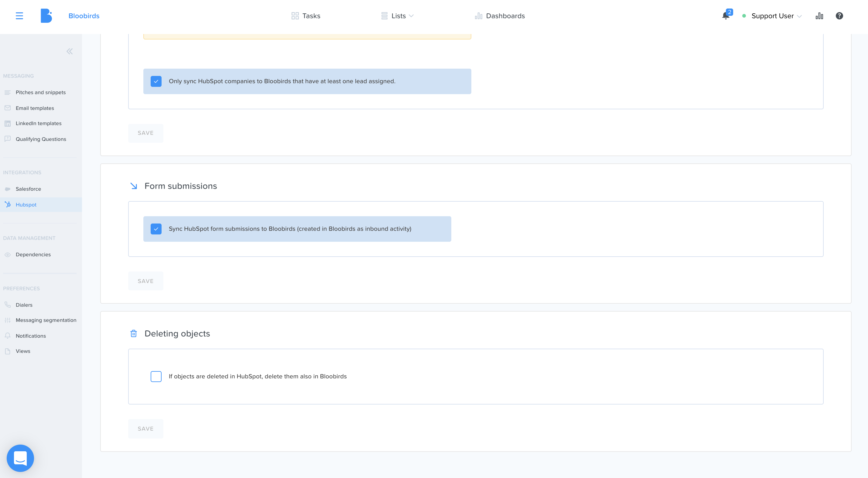Click the green online status dot

coord(744,16)
